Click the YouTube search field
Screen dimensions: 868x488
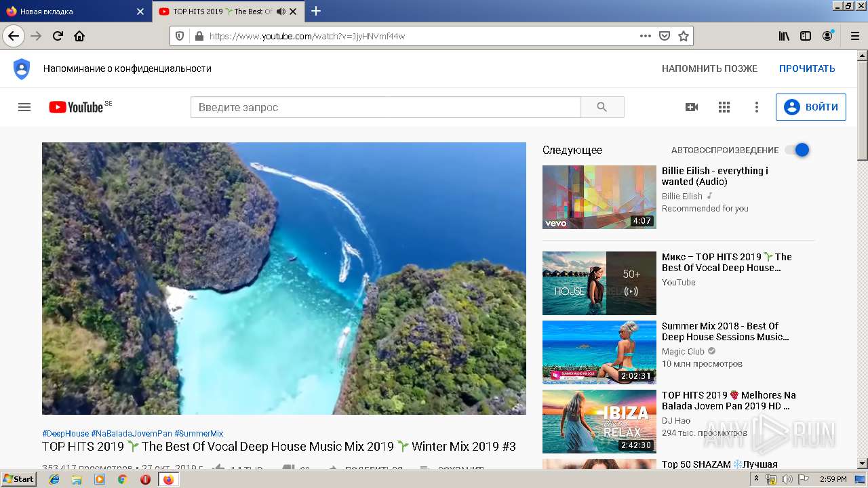385,107
